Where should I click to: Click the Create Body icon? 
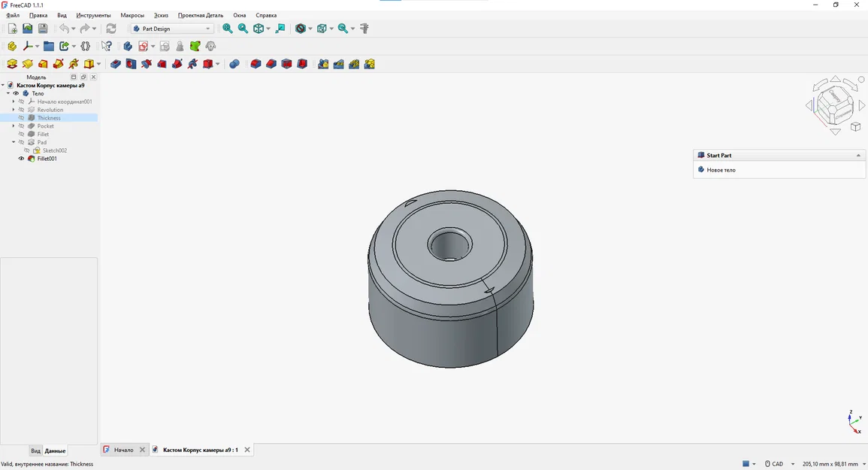(128, 47)
